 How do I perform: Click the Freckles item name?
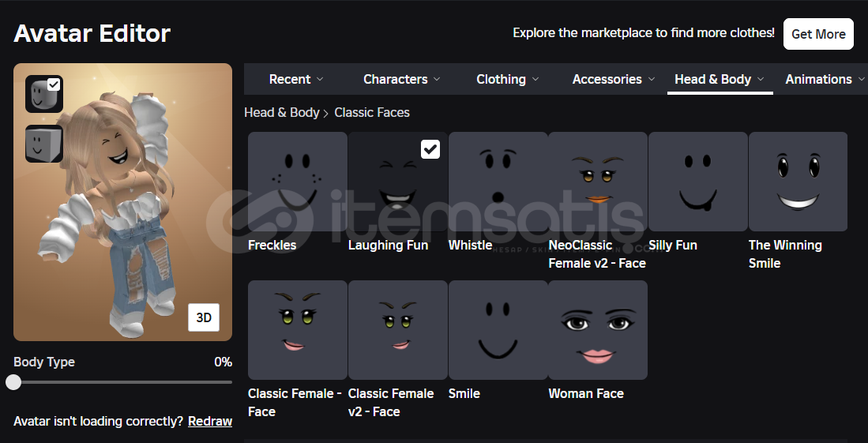click(272, 246)
